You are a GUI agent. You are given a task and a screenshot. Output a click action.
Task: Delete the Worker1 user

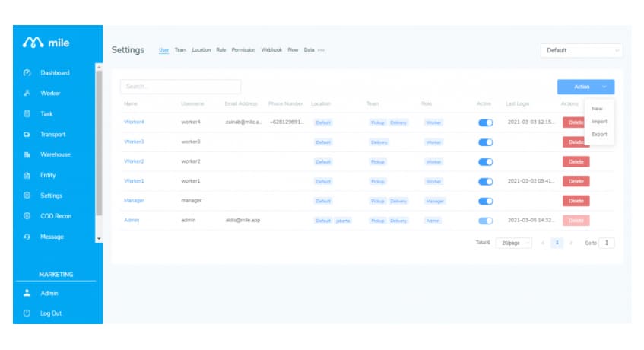(x=576, y=182)
